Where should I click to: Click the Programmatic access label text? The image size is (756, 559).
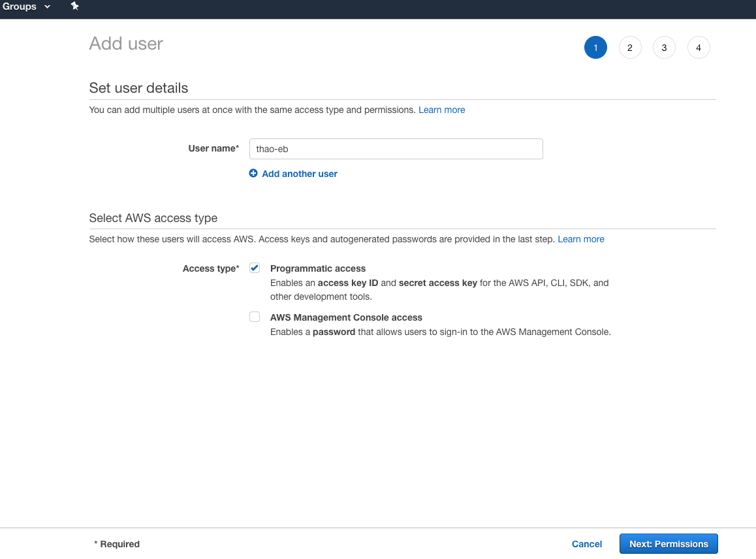(318, 268)
